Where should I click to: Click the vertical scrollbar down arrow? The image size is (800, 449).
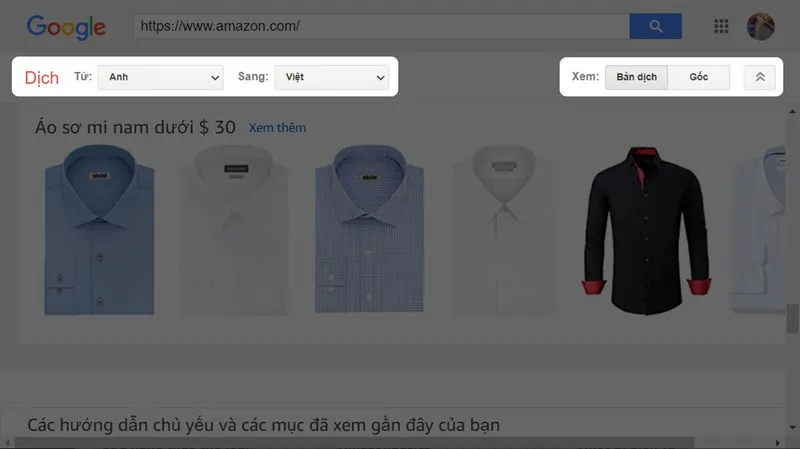[x=792, y=427]
